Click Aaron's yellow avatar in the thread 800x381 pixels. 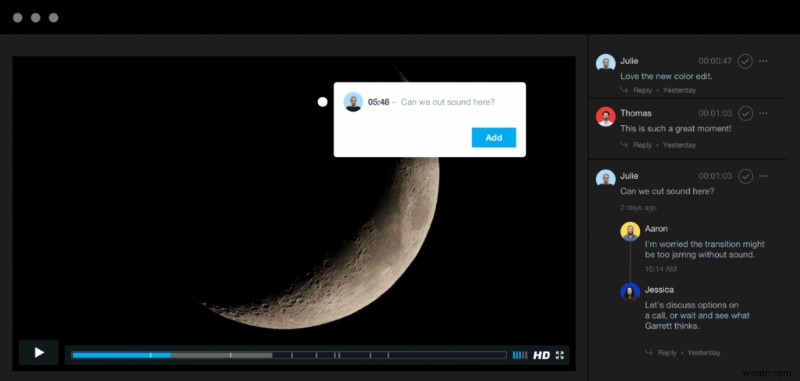tap(630, 232)
